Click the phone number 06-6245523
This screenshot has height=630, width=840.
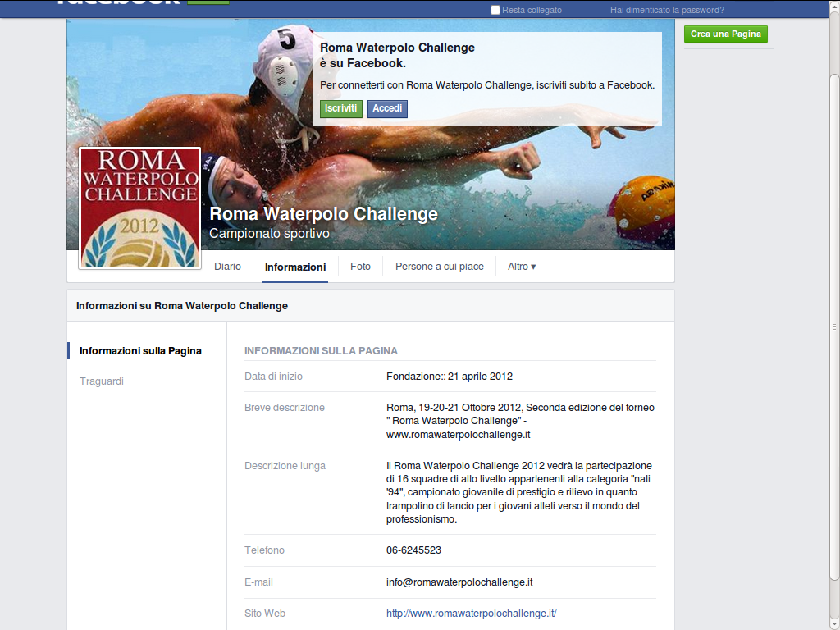click(x=413, y=550)
